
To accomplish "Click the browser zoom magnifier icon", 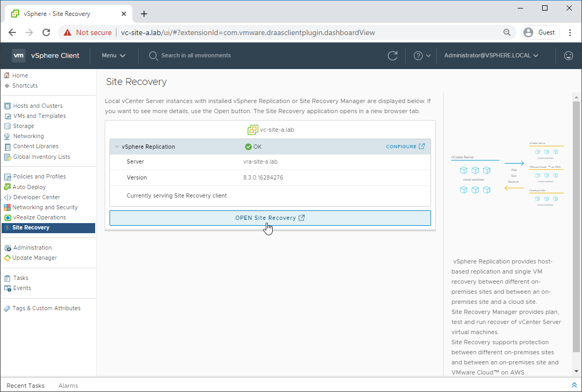I will (x=507, y=32).
